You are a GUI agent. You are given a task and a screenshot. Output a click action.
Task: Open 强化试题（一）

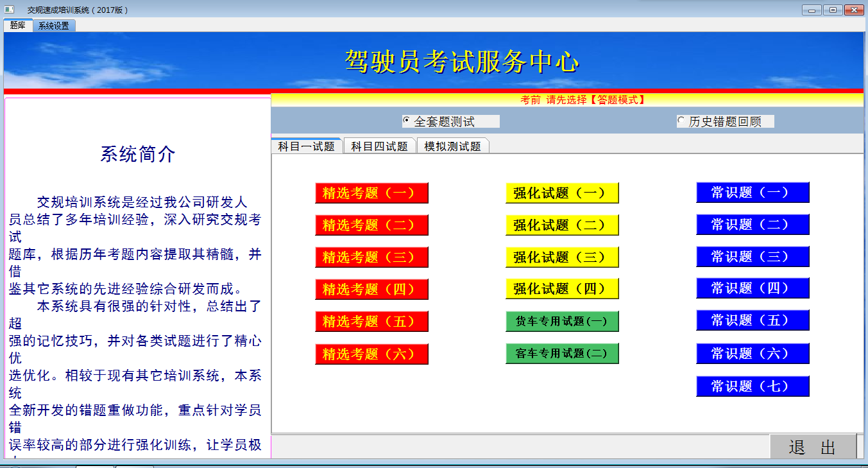click(562, 193)
